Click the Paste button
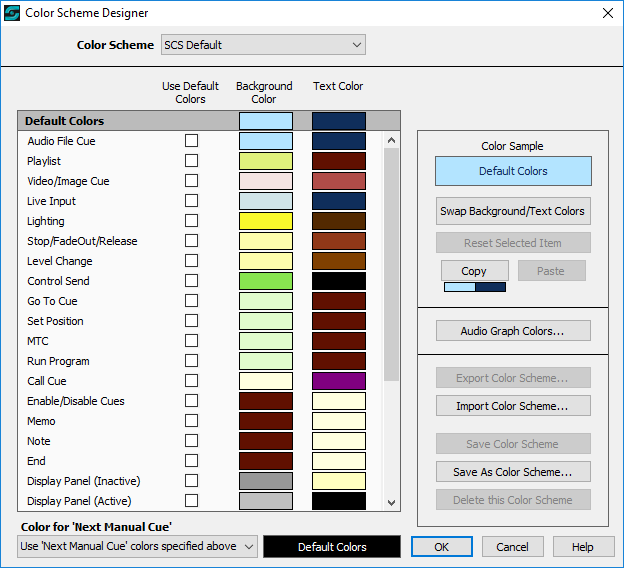The image size is (624, 568). 552,271
